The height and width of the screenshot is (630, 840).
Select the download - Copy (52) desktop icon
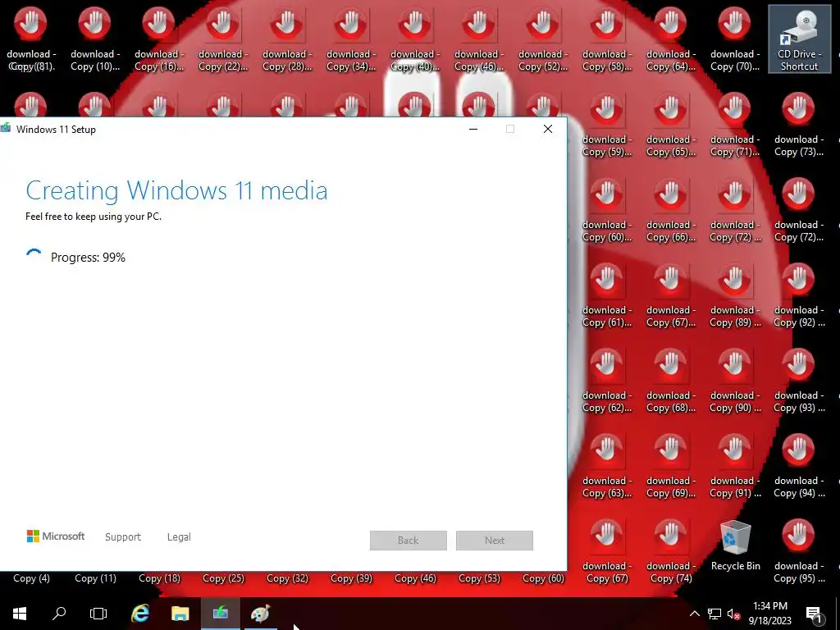[543, 39]
